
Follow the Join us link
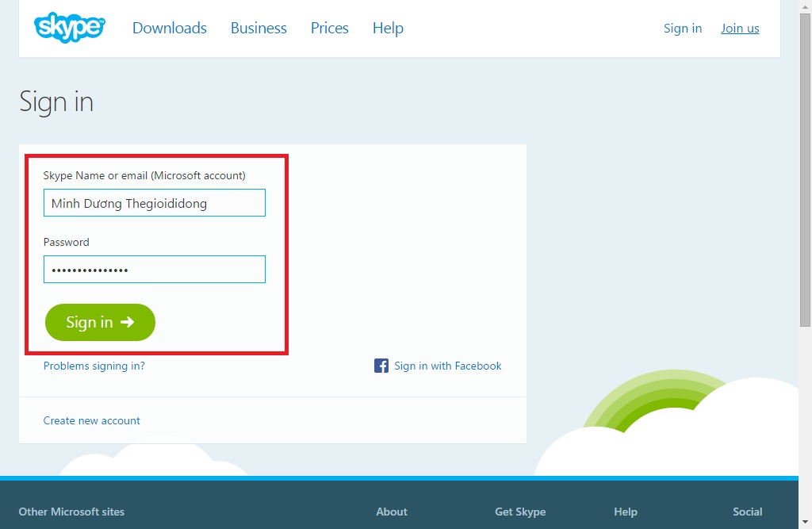pyautogui.click(x=739, y=29)
